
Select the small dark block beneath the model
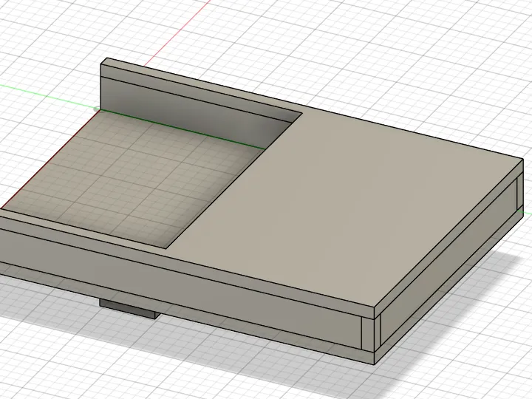point(129,309)
